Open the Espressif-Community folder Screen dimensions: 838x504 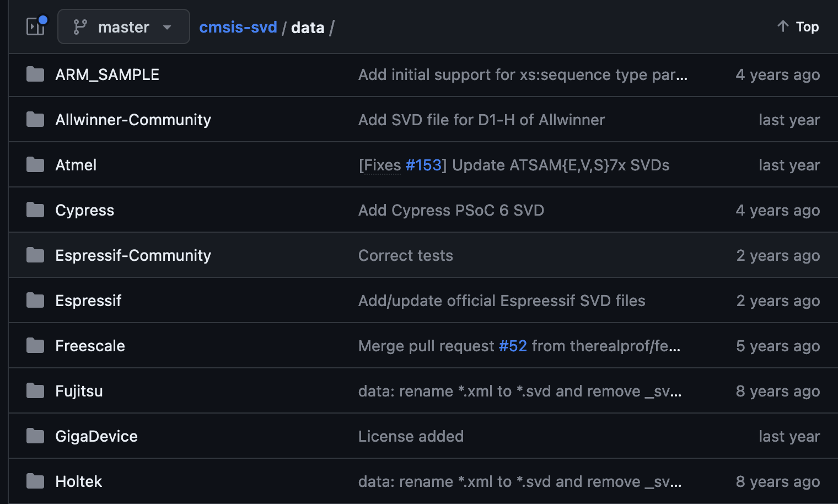tap(133, 255)
